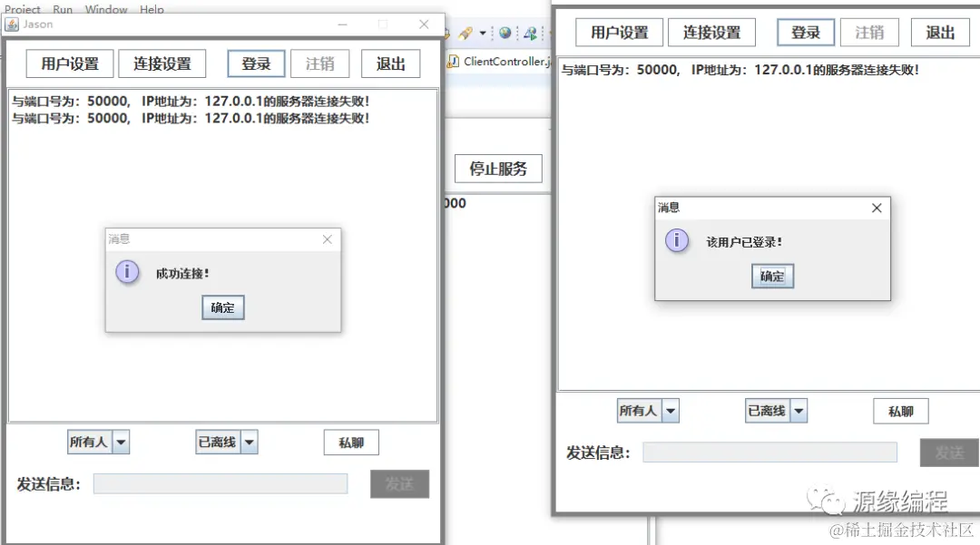
Task: Click 私聊 button in right chat window
Action: click(x=900, y=411)
